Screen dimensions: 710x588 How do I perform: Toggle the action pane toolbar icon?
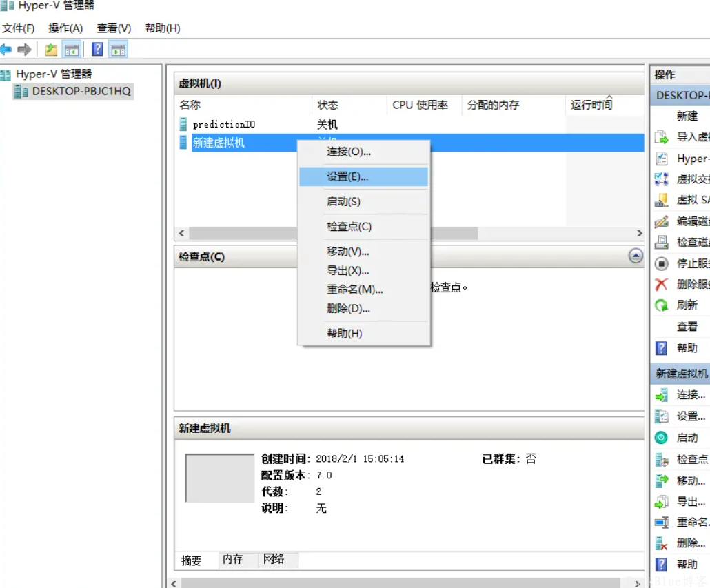click(x=119, y=50)
